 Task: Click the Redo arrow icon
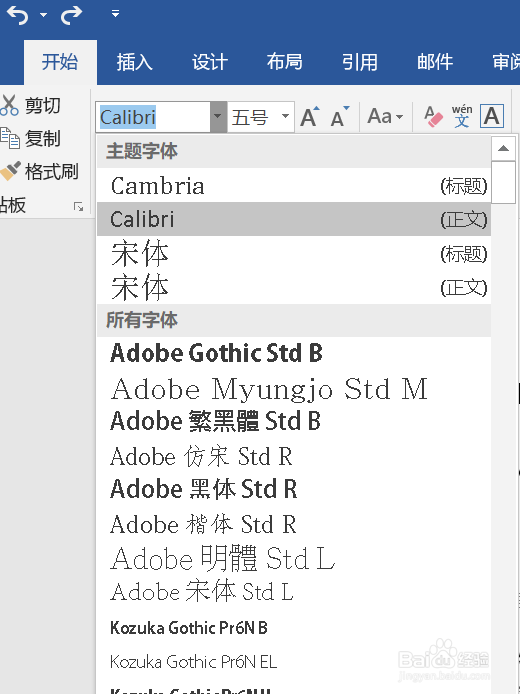pyautogui.click(x=72, y=15)
